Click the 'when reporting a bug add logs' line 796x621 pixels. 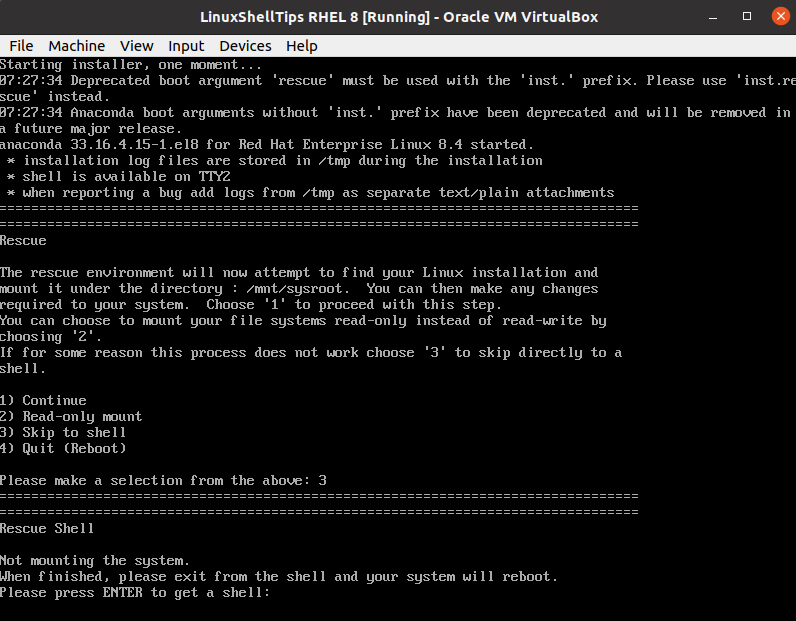tap(311, 192)
